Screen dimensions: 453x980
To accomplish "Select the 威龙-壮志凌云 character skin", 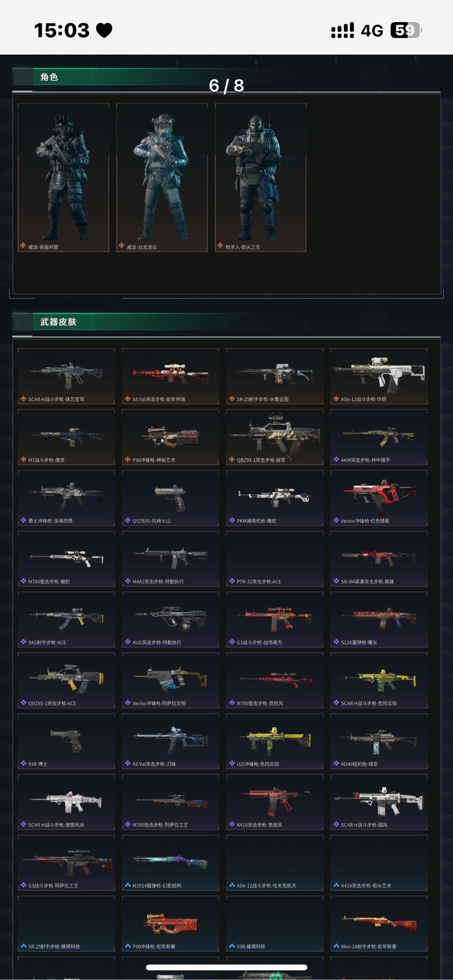I will click(162, 177).
